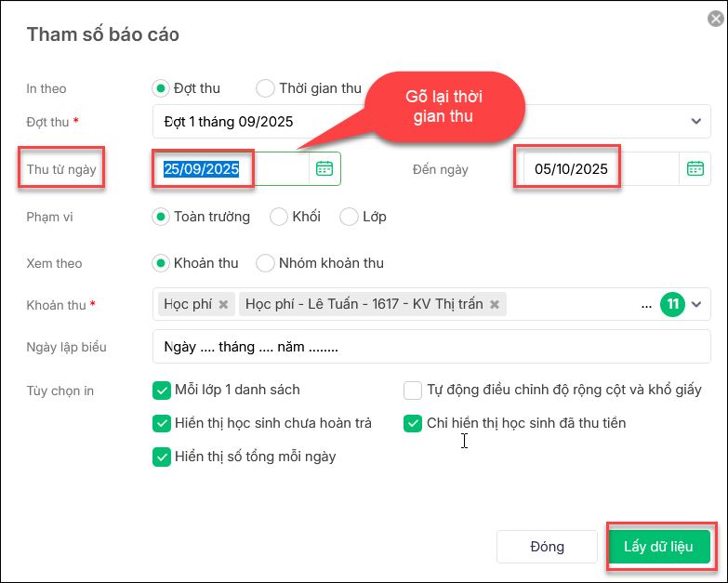Select the Khối scope radio button
Screen dimensions: 728x583
tap(279, 217)
